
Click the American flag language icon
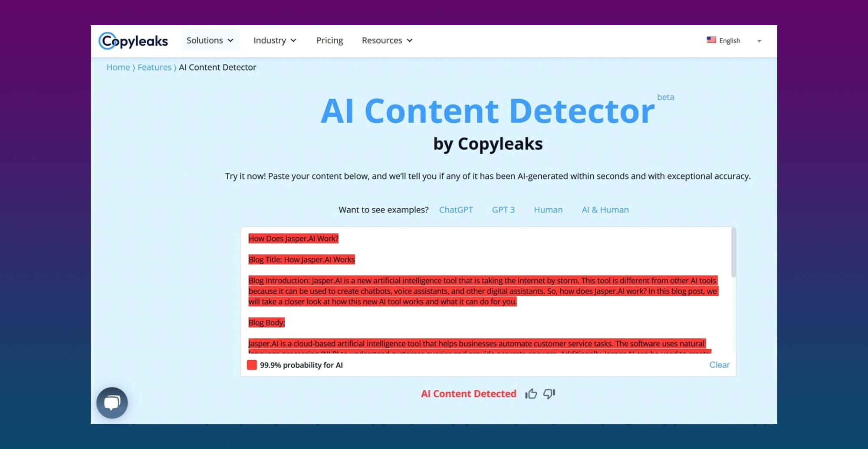pos(711,40)
